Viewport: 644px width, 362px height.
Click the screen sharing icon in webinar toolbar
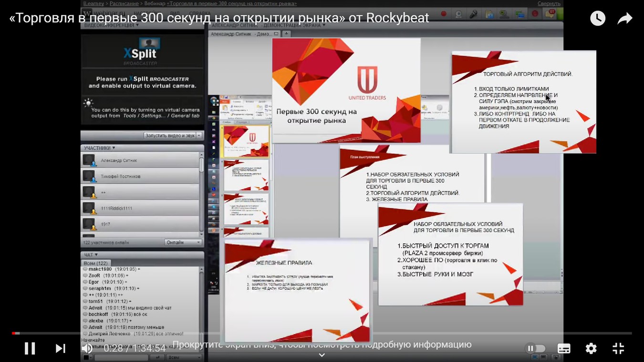coord(519,14)
